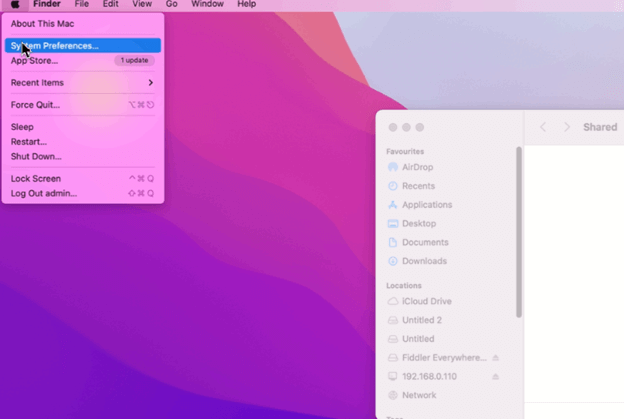Click the Shared window title

point(600,127)
